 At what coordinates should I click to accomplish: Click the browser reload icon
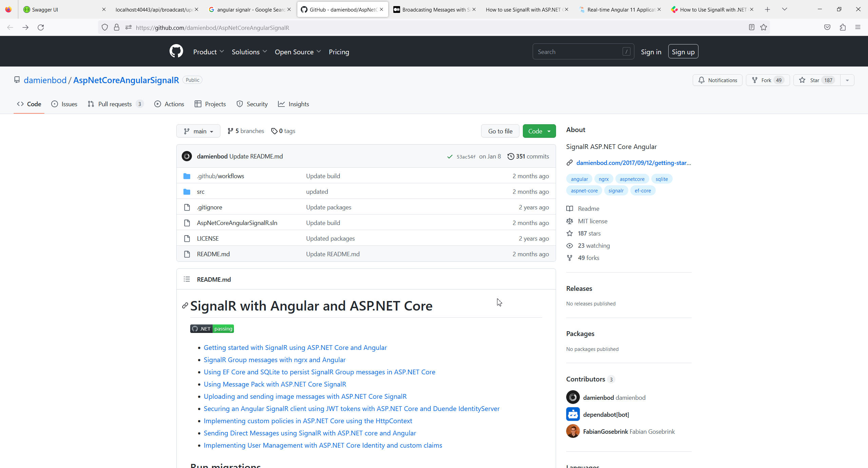[x=41, y=27]
